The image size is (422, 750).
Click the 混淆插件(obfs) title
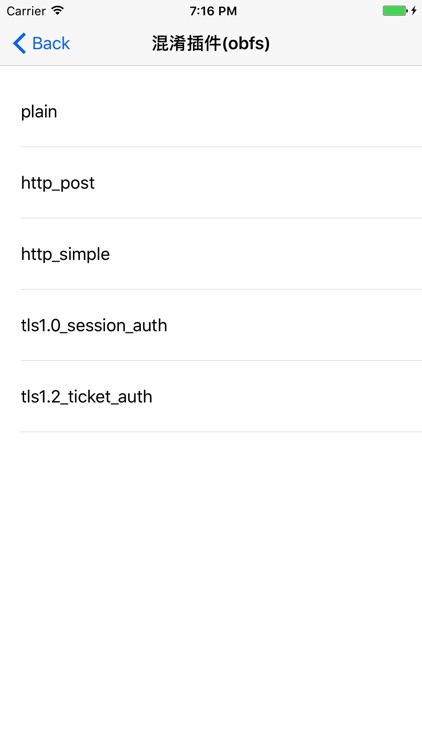coord(211,44)
